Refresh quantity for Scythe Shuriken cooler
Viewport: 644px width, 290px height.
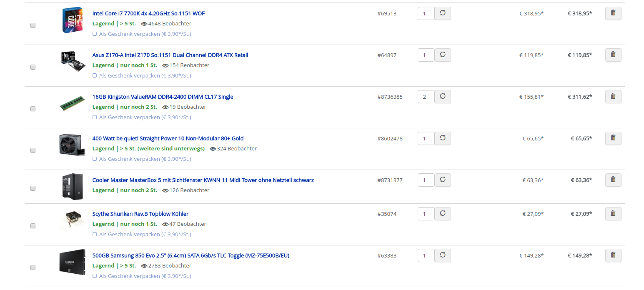coord(443,214)
